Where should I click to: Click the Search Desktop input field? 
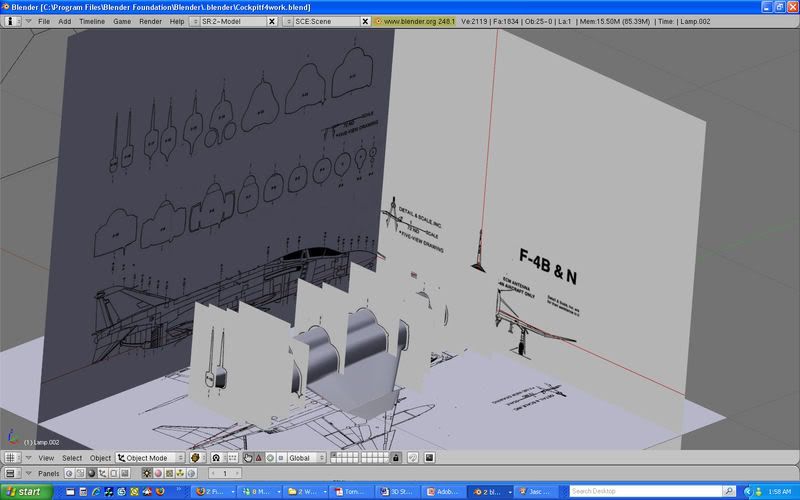point(646,491)
